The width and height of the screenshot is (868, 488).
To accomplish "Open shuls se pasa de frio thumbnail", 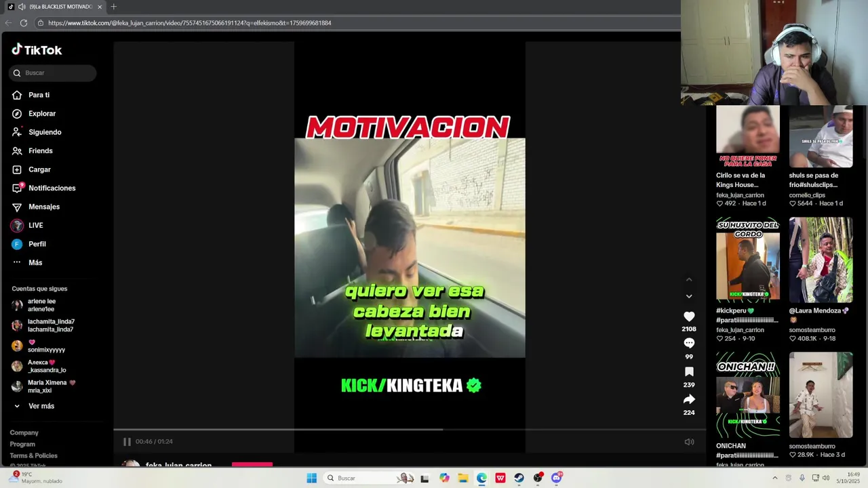I will pos(821,136).
